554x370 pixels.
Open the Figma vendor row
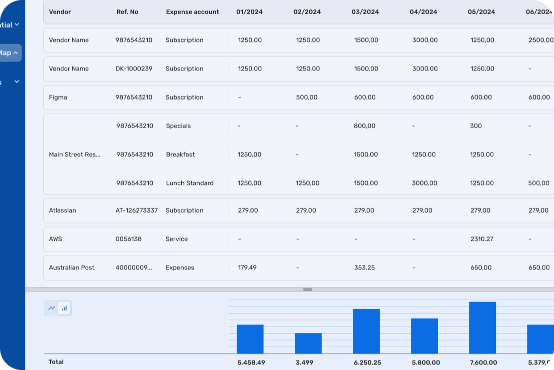click(299, 97)
